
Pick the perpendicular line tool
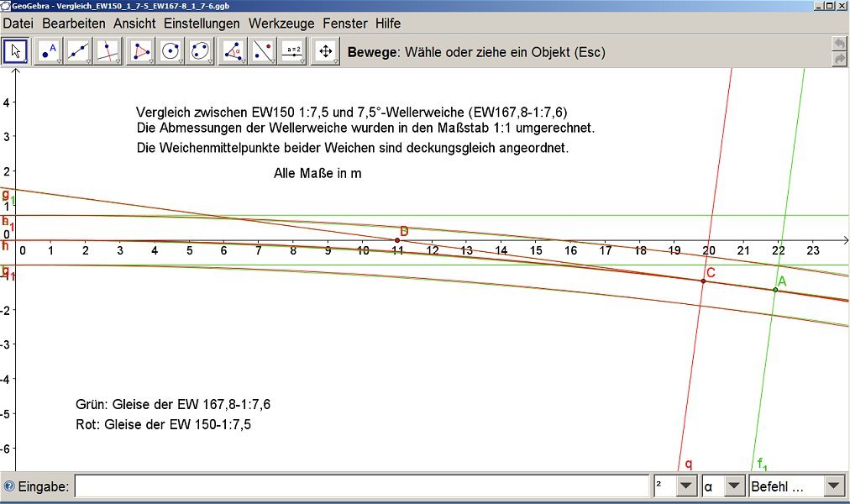[x=108, y=52]
